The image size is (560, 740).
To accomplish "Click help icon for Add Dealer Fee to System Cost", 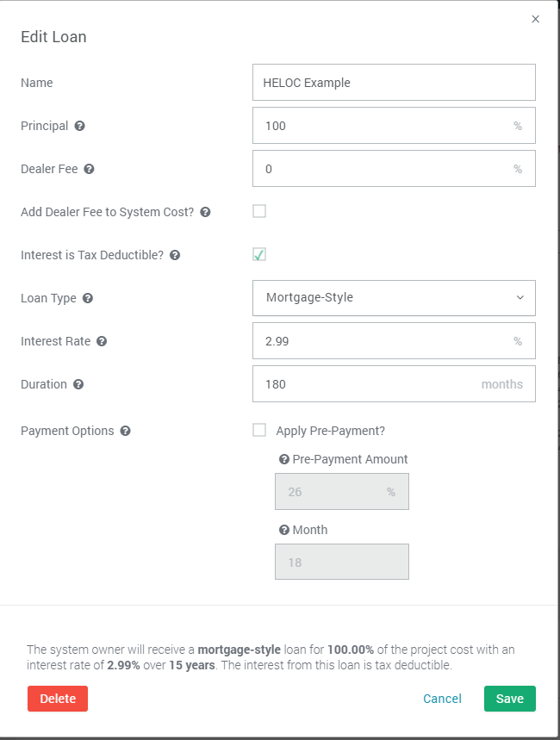I will point(205,212).
